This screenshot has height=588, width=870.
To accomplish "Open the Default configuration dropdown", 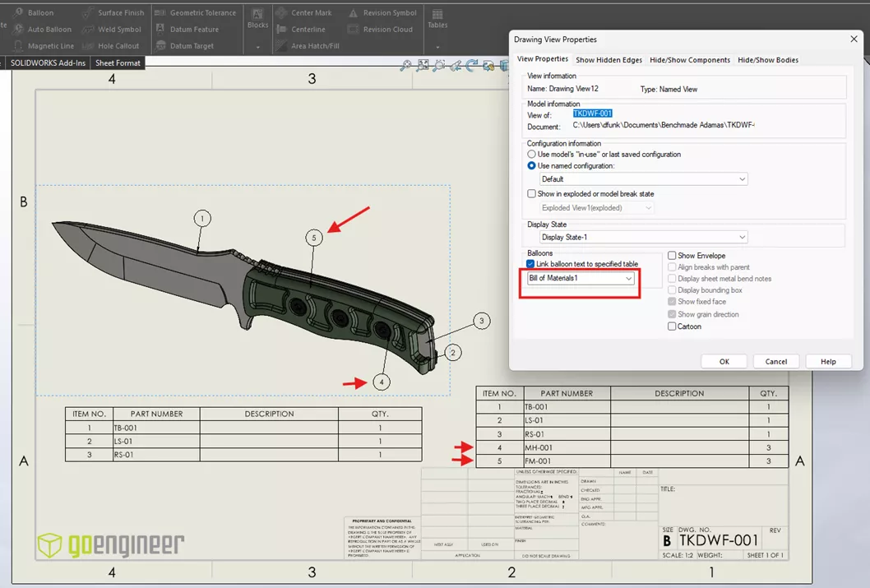I will 741,178.
